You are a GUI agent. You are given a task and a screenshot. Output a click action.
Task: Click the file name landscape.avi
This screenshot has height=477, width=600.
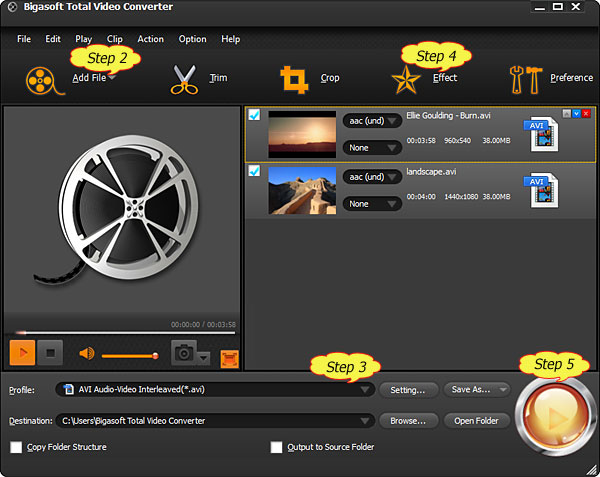tap(431, 172)
